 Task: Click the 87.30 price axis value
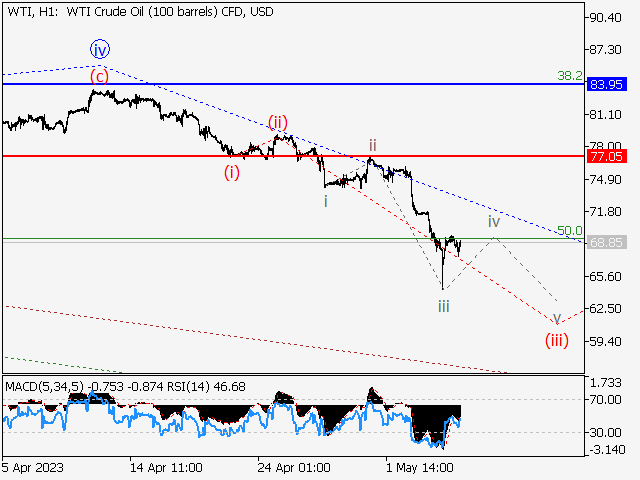pyautogui.click(x=606, y=50)
